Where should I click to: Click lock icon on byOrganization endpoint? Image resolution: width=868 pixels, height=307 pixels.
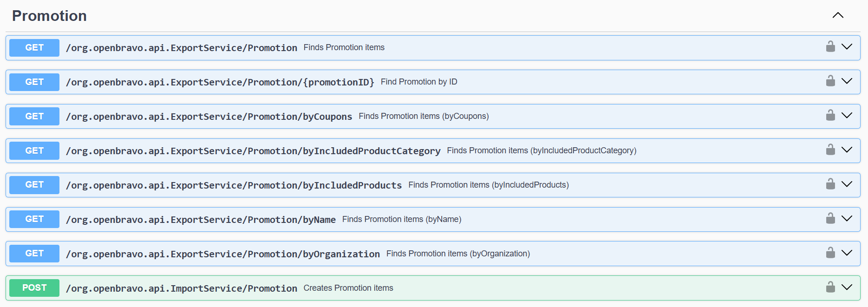click(x=830, y=253)
